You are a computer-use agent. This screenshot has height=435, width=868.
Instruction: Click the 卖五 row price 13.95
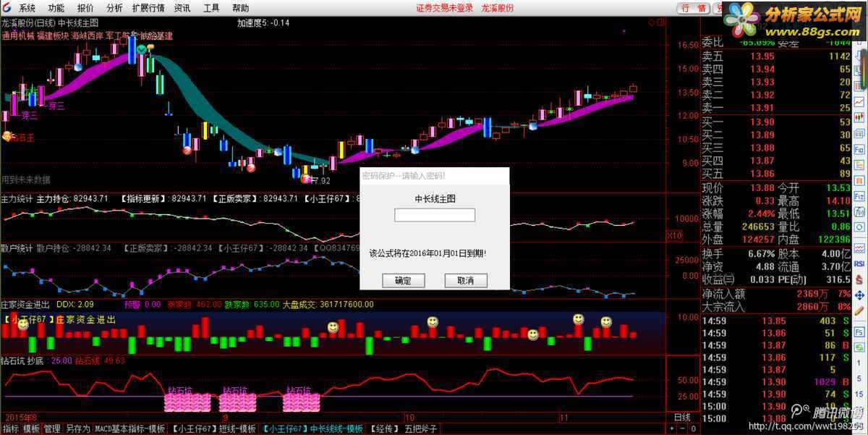coord(762,56)
